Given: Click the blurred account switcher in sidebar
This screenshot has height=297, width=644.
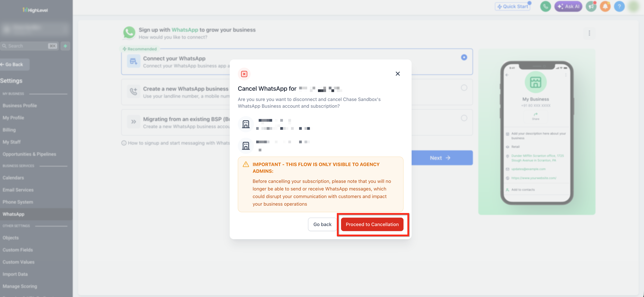Looking at the screenshot, I should tap(35, 29).
